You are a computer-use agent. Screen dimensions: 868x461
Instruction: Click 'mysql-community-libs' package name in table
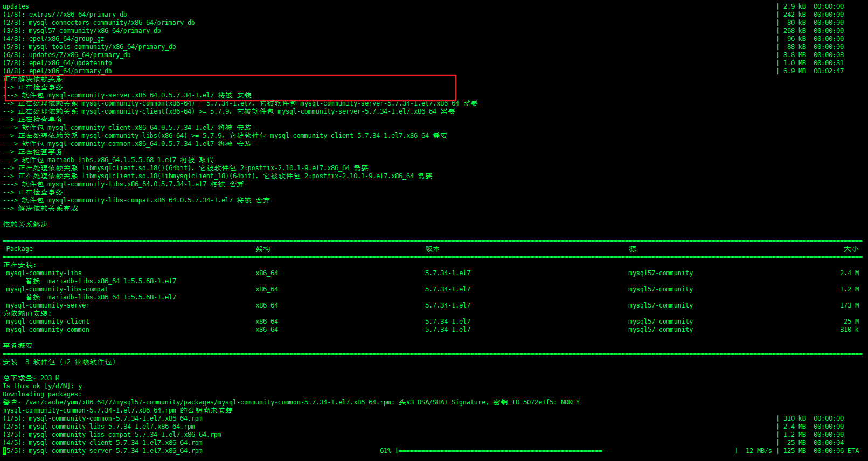point(44,273)
